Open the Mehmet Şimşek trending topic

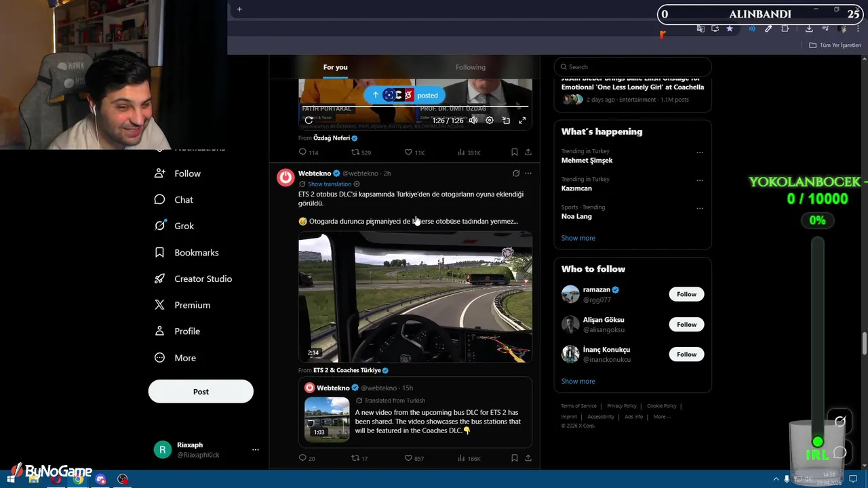587,161
